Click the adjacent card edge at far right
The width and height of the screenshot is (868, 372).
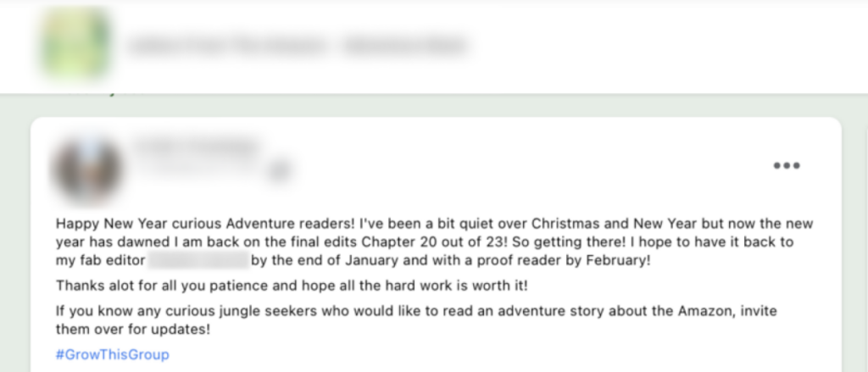pos(865,243)
